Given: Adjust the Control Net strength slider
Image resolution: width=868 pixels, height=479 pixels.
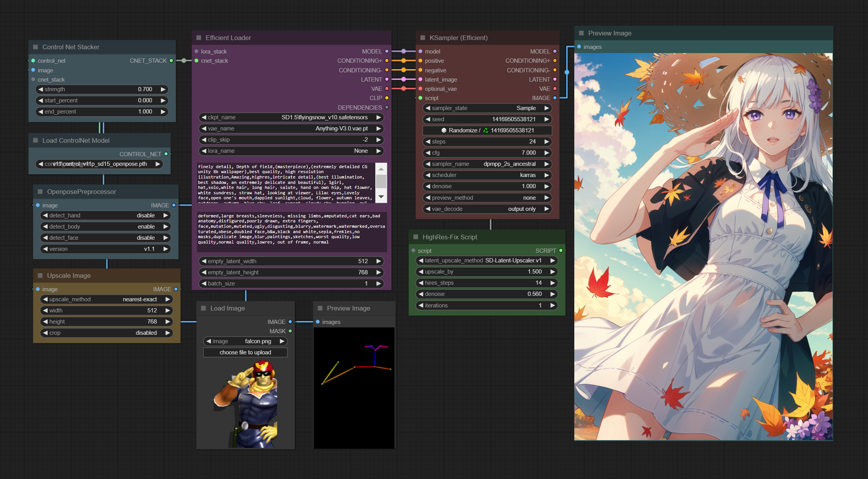Looking at the screenshot, I should (x=102, y=89).
